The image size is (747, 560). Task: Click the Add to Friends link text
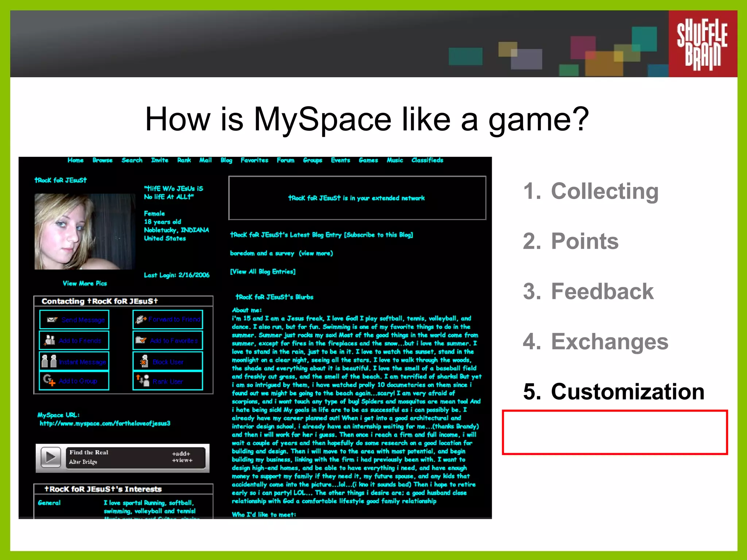coord(80,341)
